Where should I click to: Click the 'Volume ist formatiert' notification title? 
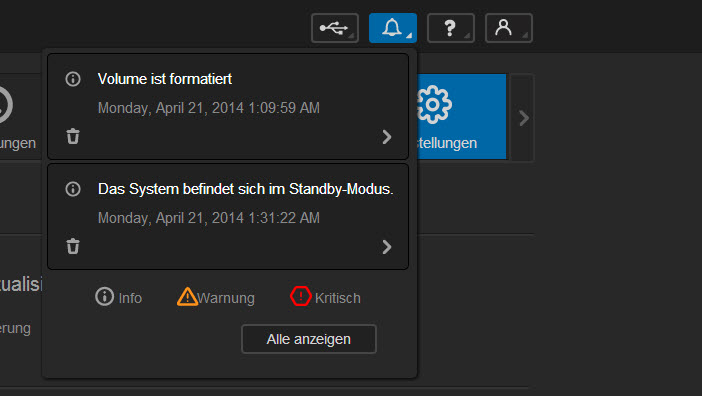tap(165, 79)
